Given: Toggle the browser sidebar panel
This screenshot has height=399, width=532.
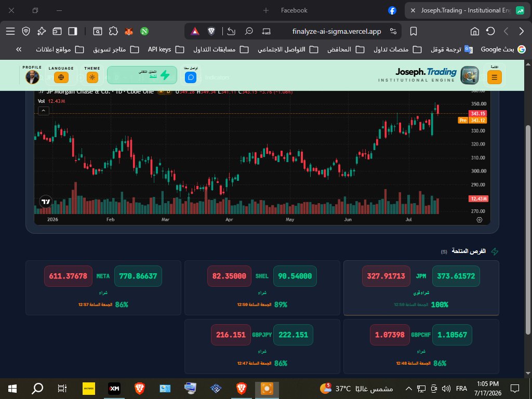Looking at the screenshot, I should [x=73, y=31].
